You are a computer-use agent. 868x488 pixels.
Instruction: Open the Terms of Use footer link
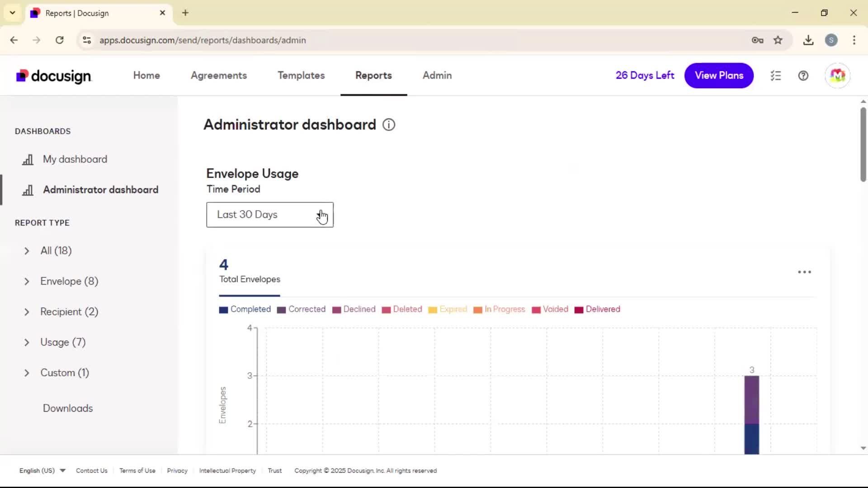coord(137,470)
